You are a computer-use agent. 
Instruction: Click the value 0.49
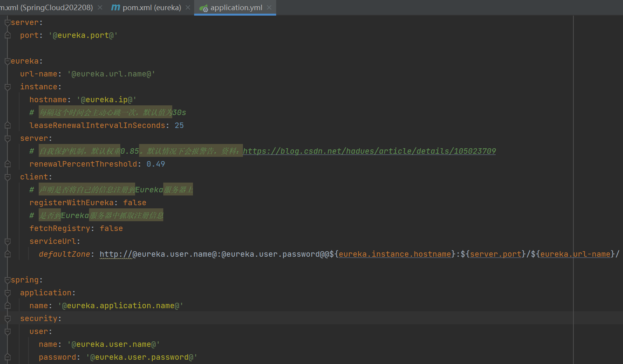coord(156,164)
